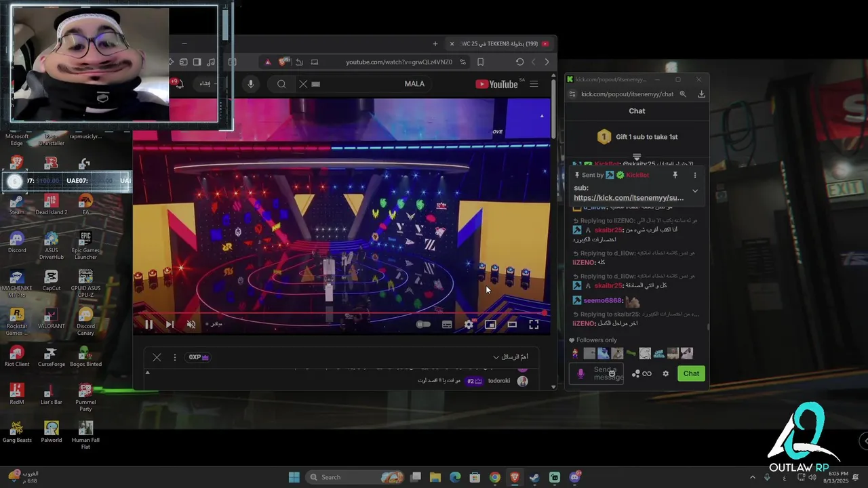This screenshot has width=868, height=488.
Task: Open File Explorer from taskbar
Action: click(435, 477)
